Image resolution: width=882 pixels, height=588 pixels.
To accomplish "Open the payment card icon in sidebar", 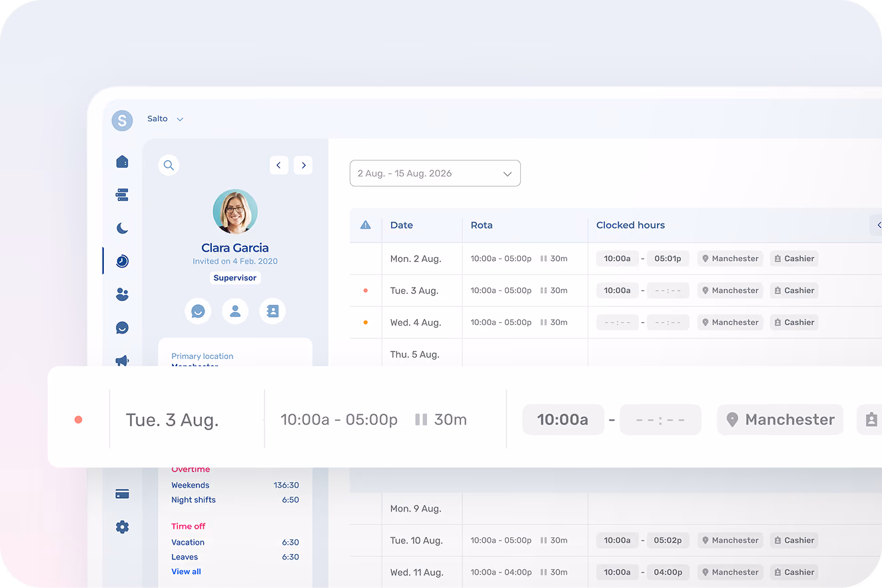I will [122, 494].
